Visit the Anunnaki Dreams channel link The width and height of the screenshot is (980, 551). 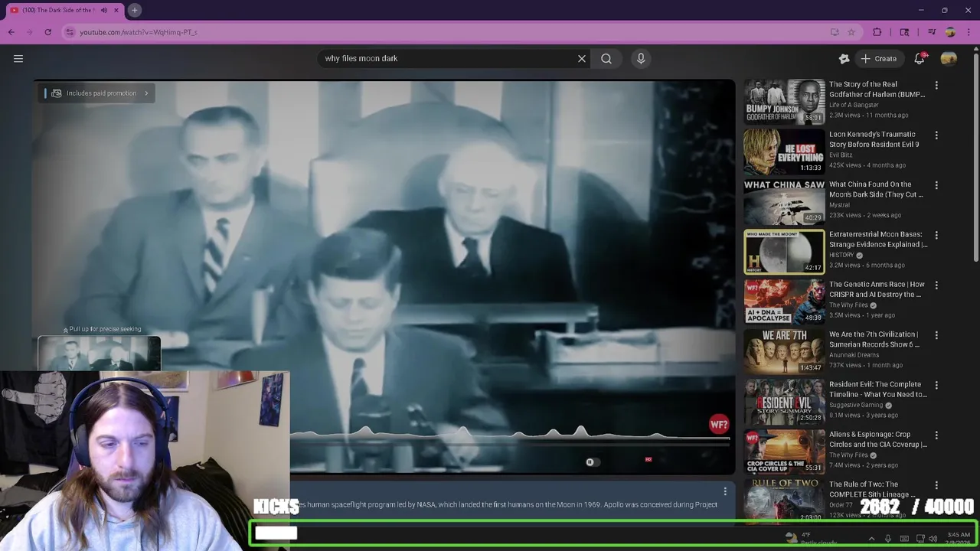pyautogui.click(x=854, y=355)
